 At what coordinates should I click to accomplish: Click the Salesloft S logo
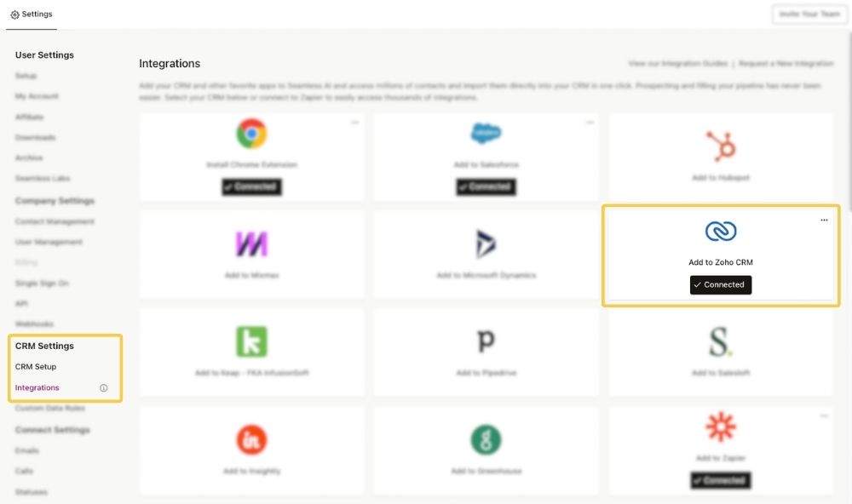click(x=720, y=341)
